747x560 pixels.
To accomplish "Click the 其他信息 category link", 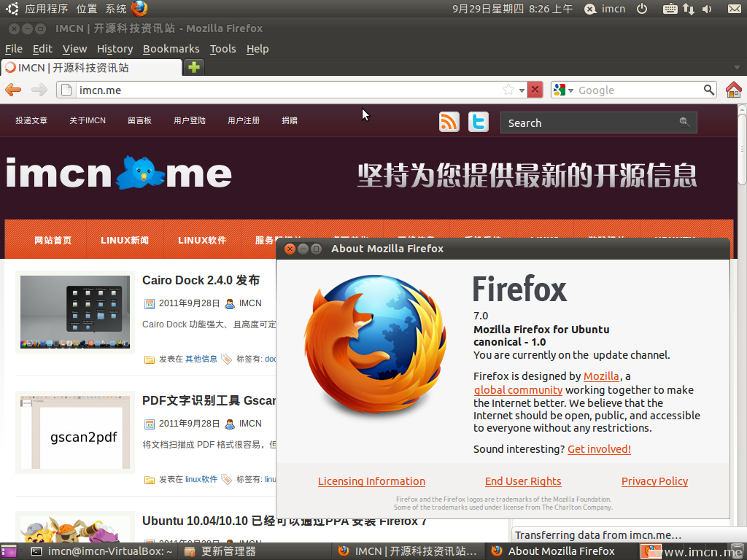I will pos(201,359).
